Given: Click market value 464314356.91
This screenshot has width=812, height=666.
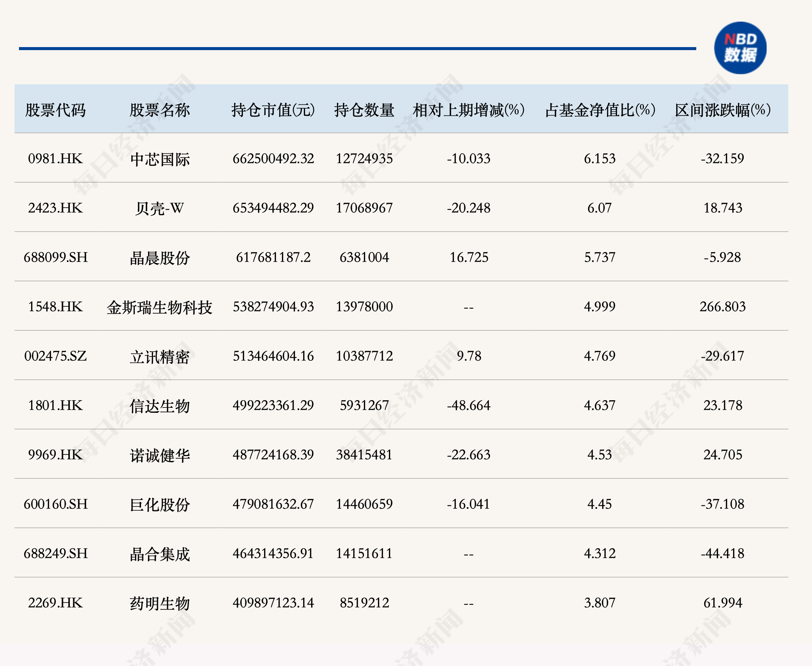Looking at the screenshot, I should [x=273, y=553].
